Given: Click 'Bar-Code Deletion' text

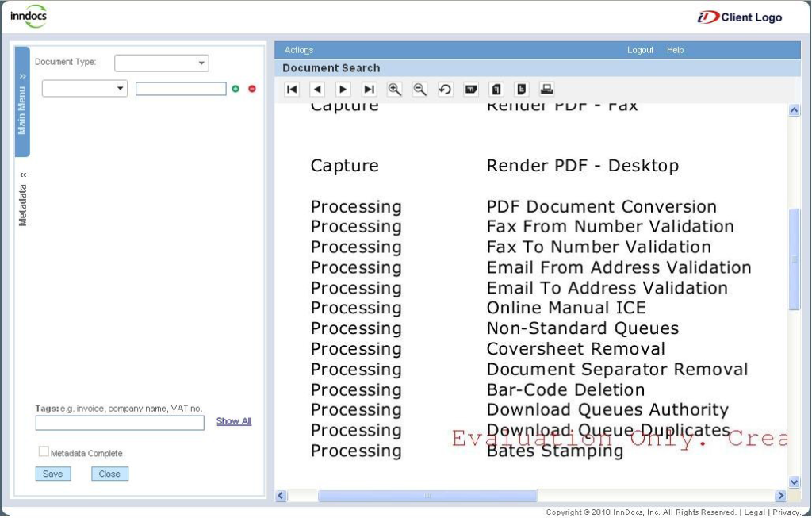Looking at the screenshot, I should [565, 390].
